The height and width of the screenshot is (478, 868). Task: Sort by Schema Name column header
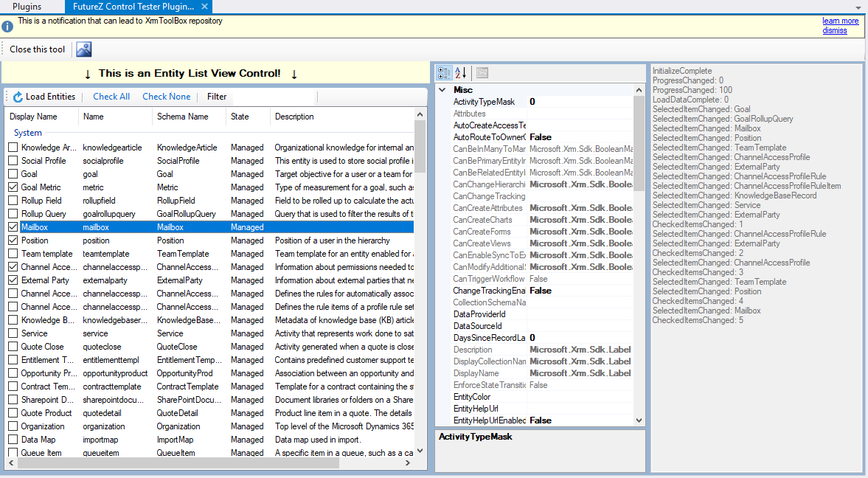pos(190,117)
